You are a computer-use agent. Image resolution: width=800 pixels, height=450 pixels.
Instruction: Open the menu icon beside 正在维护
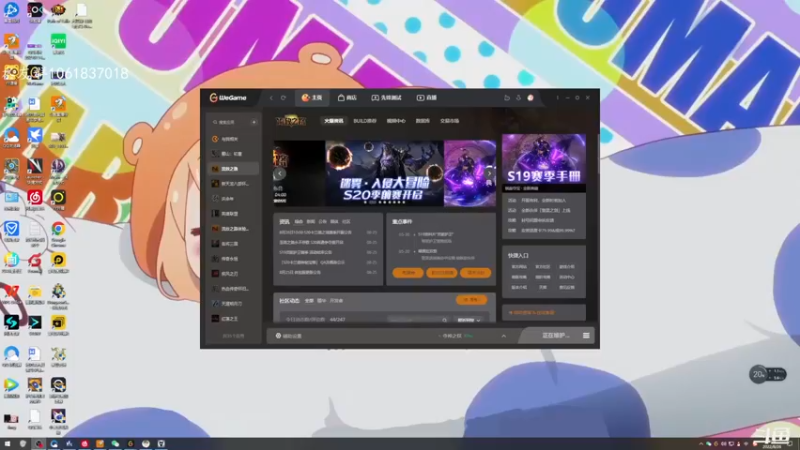coord(586,336)
